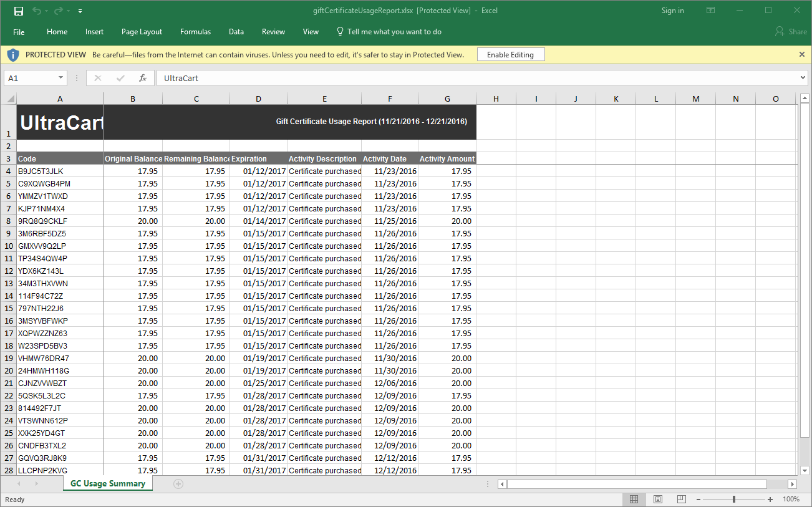The image size is (812, 507).
Task: Click expiration cell in row 21
Action: point(258,383)
